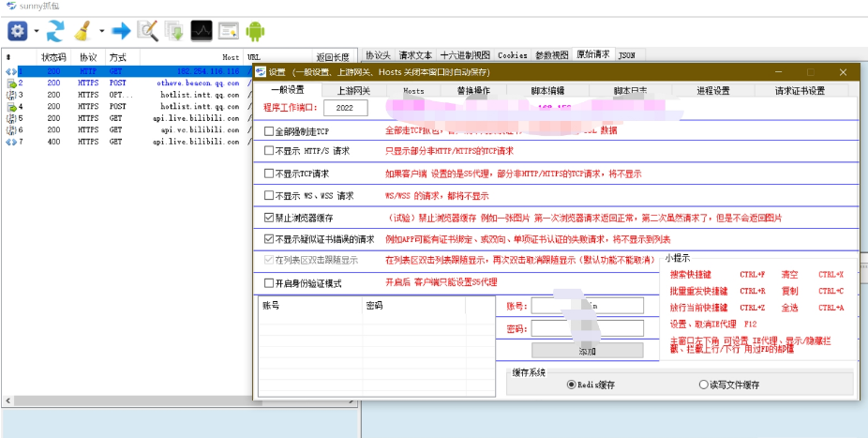Select the otheve.beacon.qq.com host entry
This screenshot has width=868, height=438.
[x=198, y=83]
